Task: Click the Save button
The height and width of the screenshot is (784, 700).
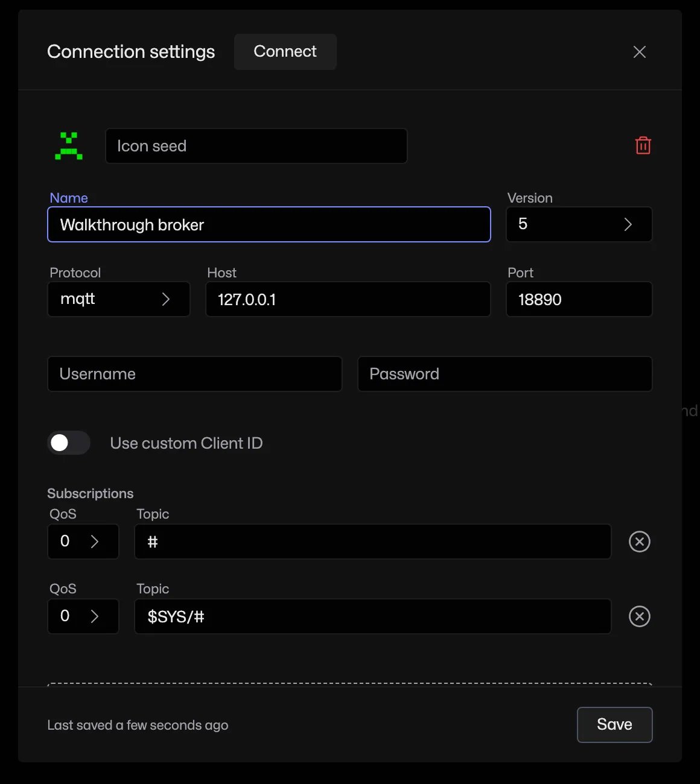Action: (615, 725)
